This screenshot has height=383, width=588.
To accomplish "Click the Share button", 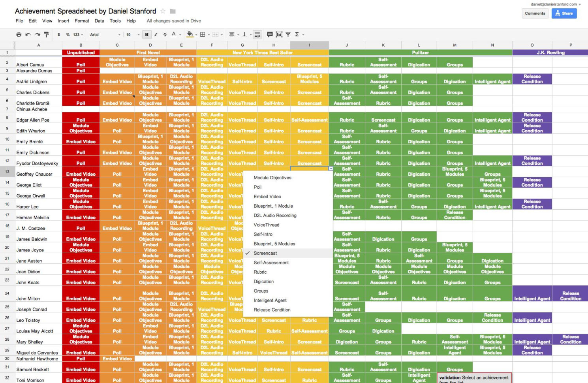I will (x=564, y=13).
